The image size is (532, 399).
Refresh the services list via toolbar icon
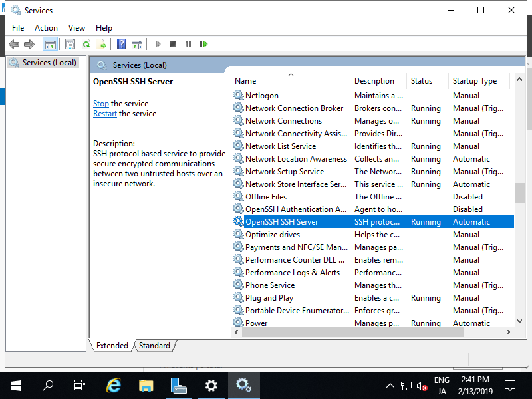86,44
